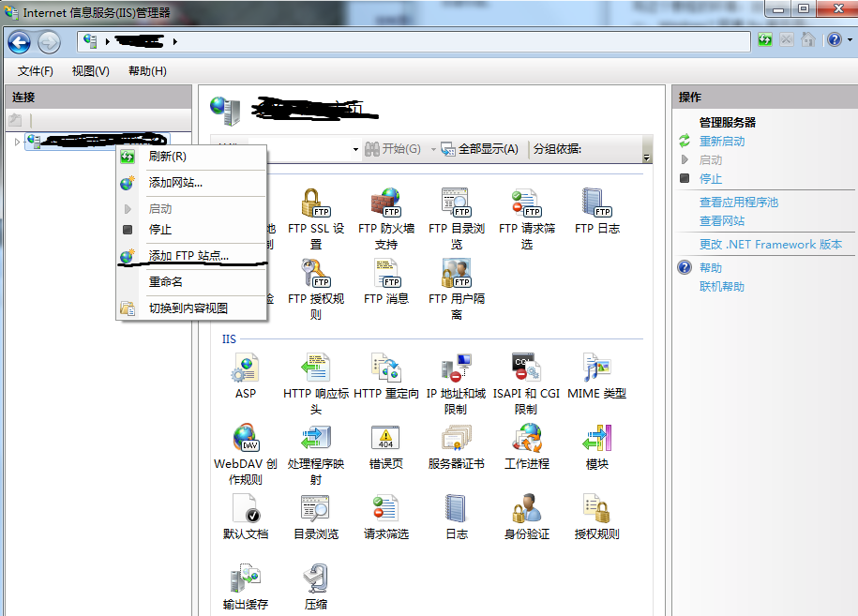The image size is (858, 616).
Task: Open dropdown arrow beside help icon
Action: click(850, 40)
